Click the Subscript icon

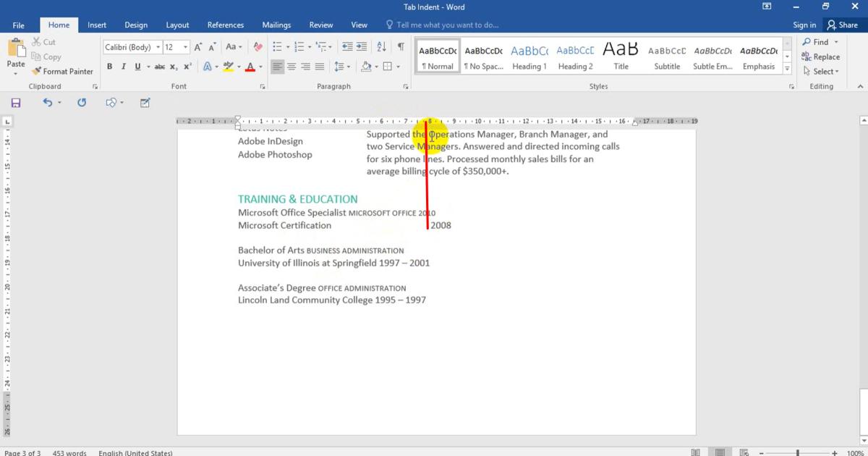coord(174,67)
